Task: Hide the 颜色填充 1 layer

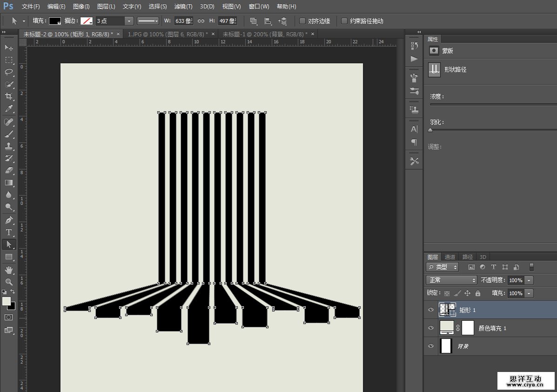Action: 431,328
